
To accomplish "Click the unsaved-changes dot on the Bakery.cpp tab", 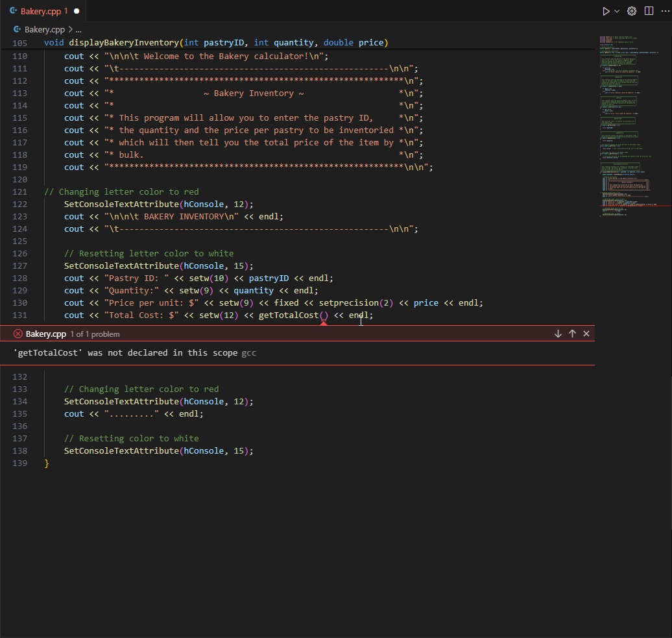I will click(77, 11).
